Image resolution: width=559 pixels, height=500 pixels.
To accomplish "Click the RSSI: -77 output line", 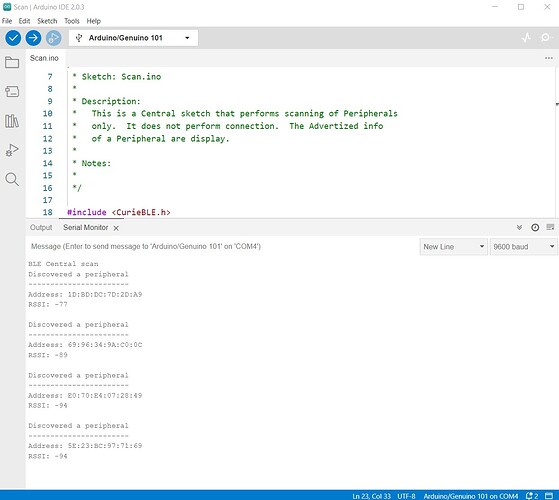I will pyautogui.click(x=48, y=304).
